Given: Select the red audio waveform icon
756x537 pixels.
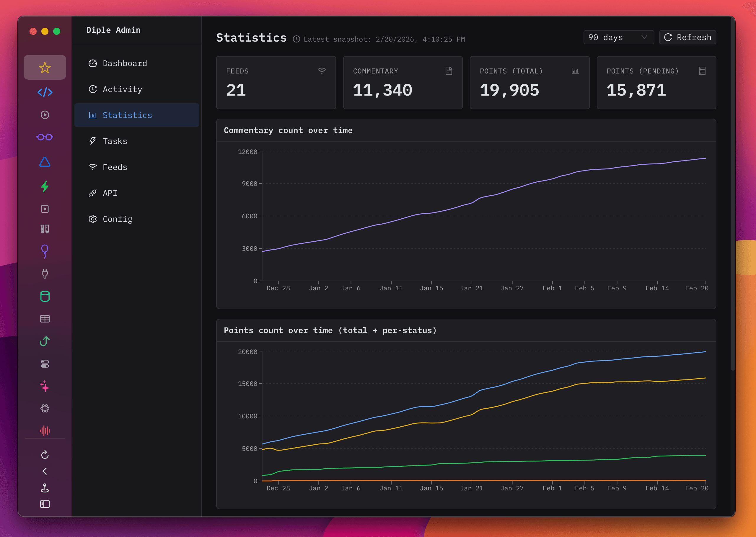Looking at the screenshot, I should (45, 430).
